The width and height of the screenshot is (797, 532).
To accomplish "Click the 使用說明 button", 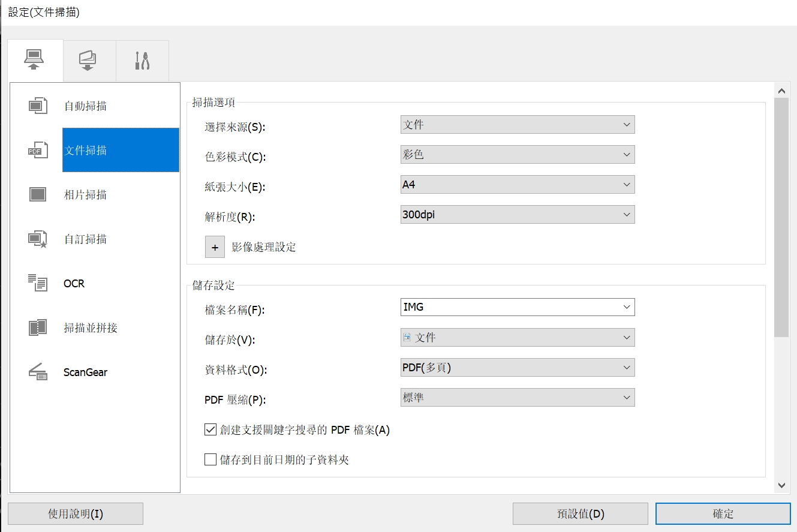I will click(x=76, y=514).
